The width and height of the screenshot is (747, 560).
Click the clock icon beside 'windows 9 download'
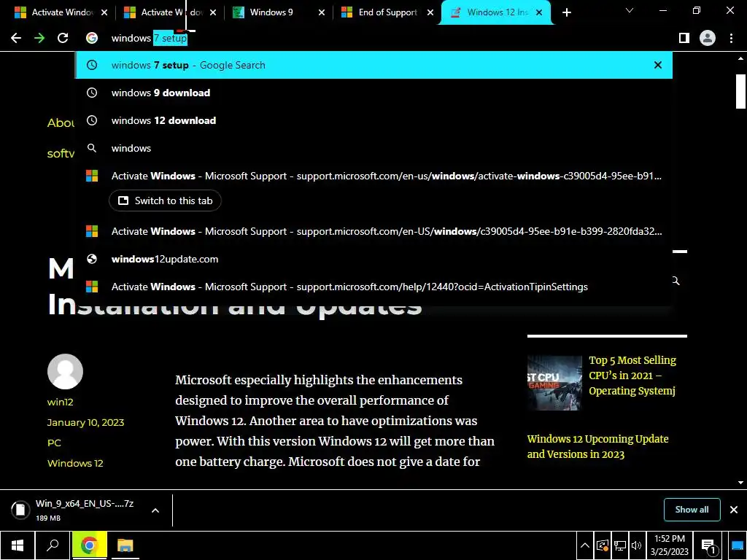tap(92, 93)
